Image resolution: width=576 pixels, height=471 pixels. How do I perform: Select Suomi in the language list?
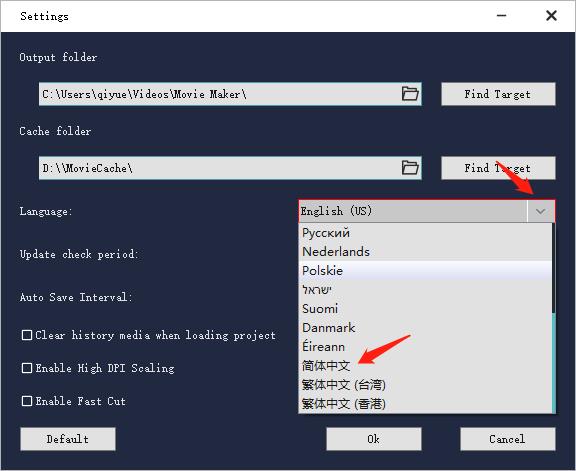[x=425, y=309]
